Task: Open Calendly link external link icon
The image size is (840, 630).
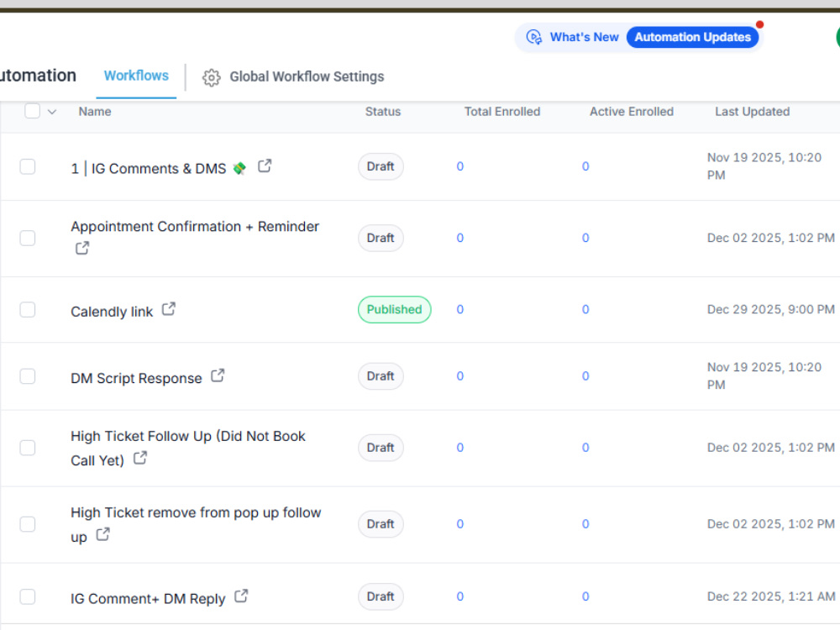Action: coord(169,309)
